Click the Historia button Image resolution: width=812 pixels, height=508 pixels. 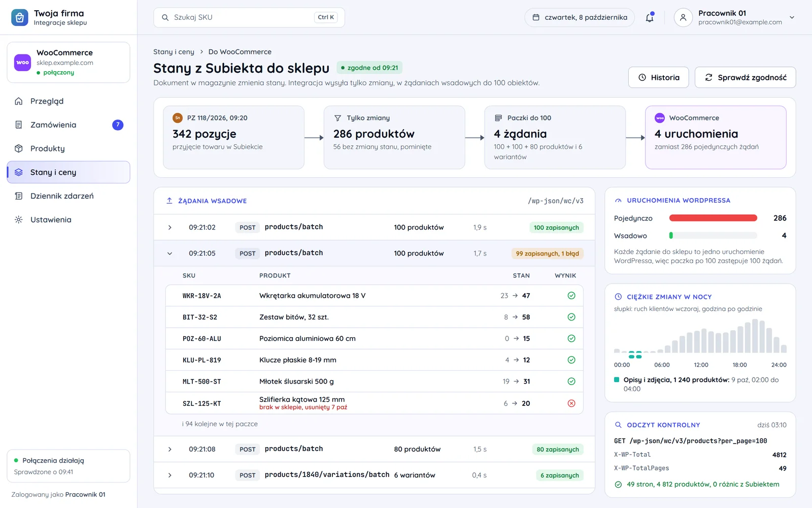tap(659, 77)
